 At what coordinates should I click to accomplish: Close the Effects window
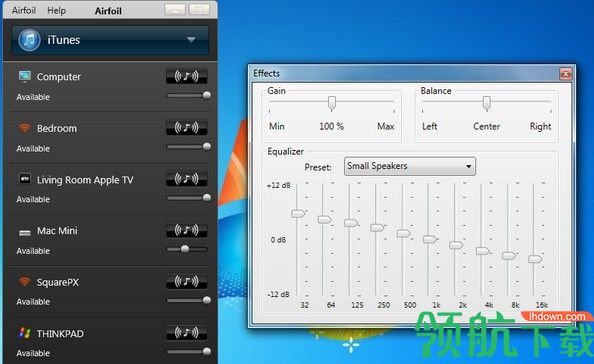[x=566, y=74]
